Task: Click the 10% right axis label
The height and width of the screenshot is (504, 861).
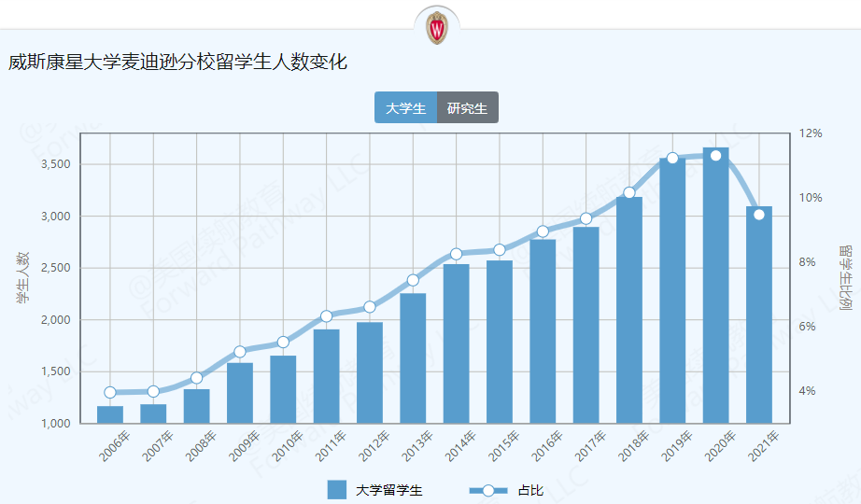Action: pos(811,198)
